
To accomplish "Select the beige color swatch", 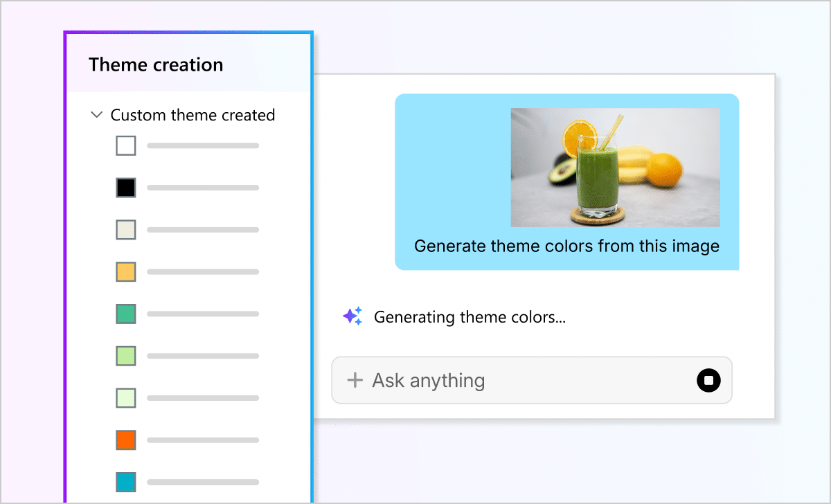I will click(126, 230).
